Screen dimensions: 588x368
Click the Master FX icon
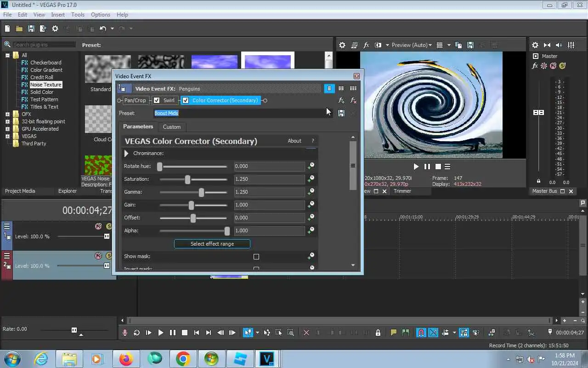tap(535, 66)
